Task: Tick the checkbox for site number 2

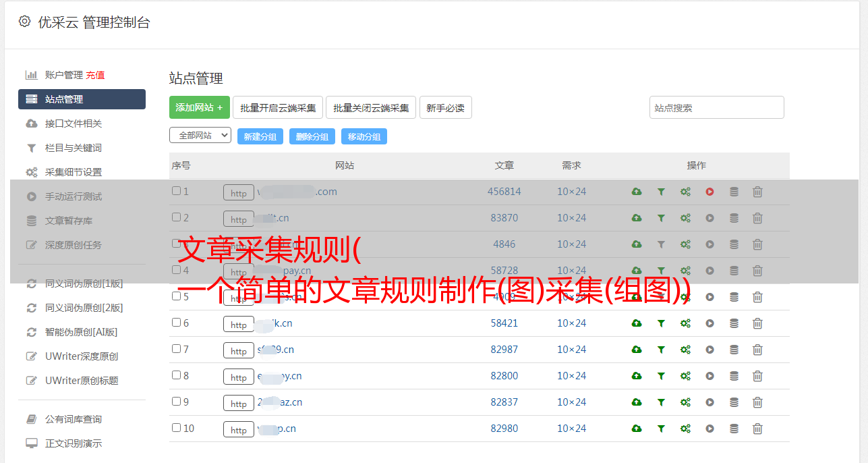Action: point(176,217)
